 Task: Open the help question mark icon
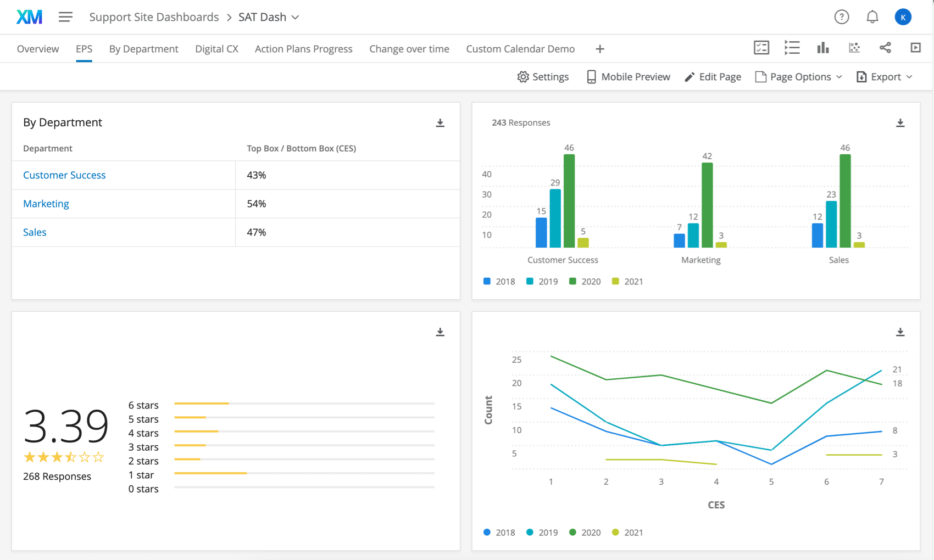pyautogui.click(x=841, y=16)
